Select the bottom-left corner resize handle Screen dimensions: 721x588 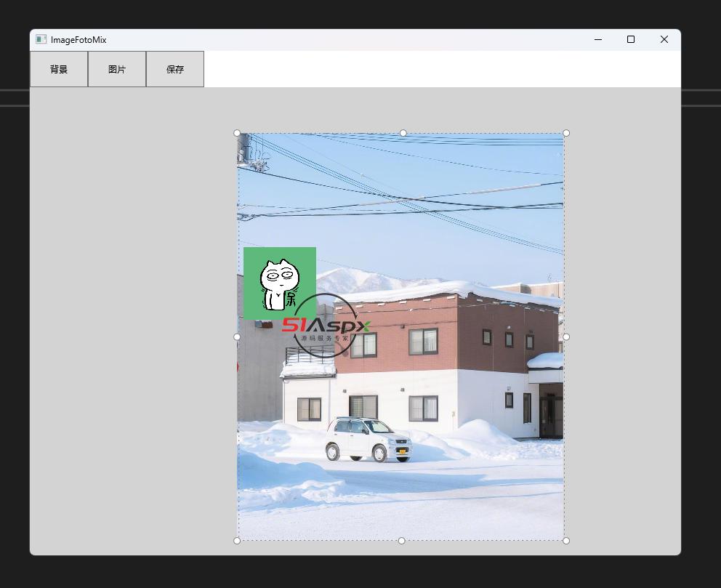(237, 541)
